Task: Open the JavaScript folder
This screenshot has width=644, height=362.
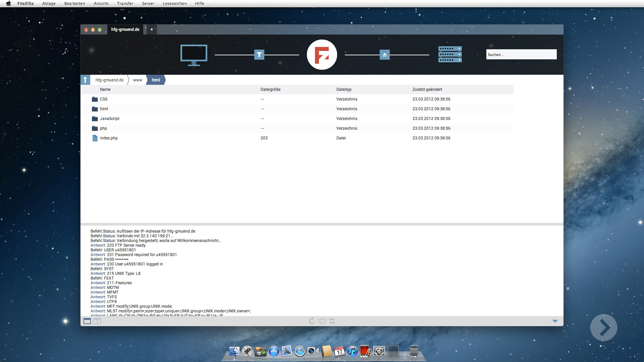Action: [110, 118]
